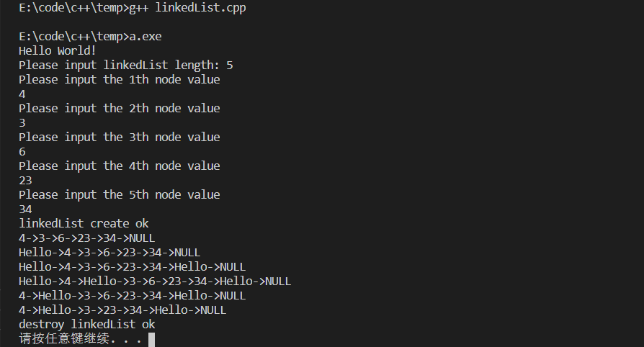The height and width of the screenshot is (347, 644).
Task: Click the 4->3->6->23->34->NULL output line
Action: click(x=86, y=238)
